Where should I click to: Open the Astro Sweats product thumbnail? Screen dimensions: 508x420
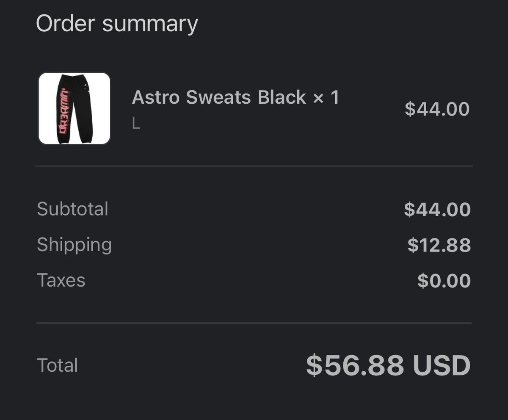(75, 108)
